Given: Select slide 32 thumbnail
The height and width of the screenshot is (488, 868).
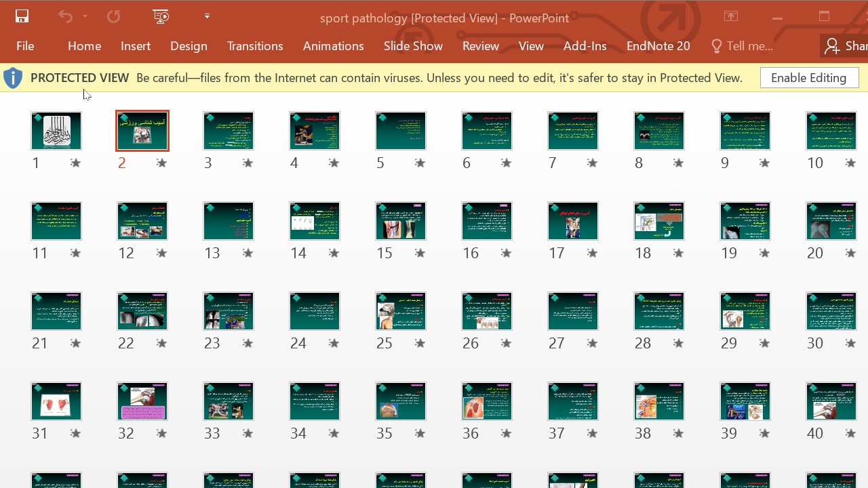Looking at the screenshot, I should click(142, 401).
